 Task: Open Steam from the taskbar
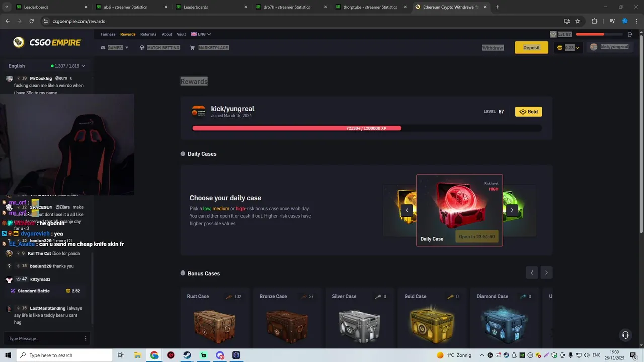[x=187, y=355]
